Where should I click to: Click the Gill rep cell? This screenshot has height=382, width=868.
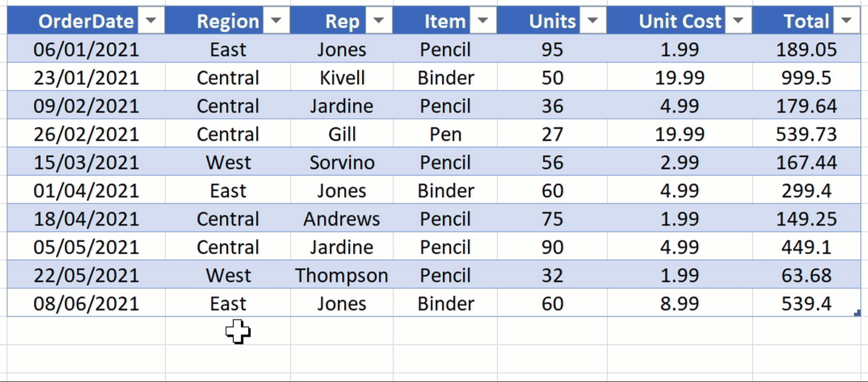click(342, 134)
